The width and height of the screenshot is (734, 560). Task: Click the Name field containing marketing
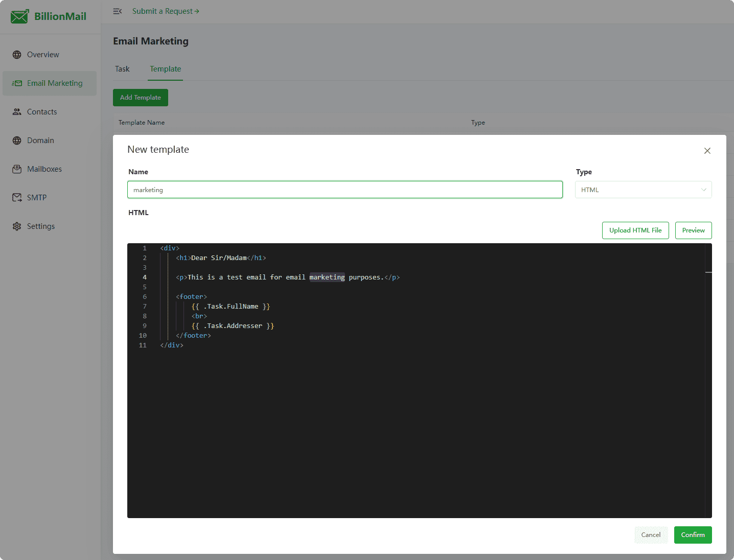coord(345,190)
